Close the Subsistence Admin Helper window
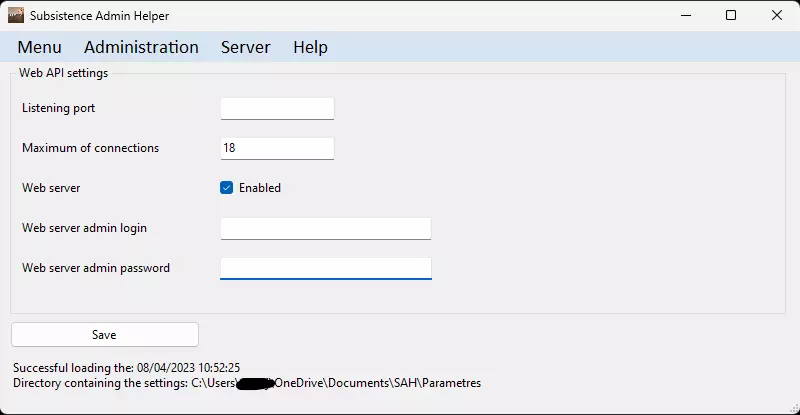Viewport: 800px width, 415px height. pyautogui.click(x=777, y=15)
